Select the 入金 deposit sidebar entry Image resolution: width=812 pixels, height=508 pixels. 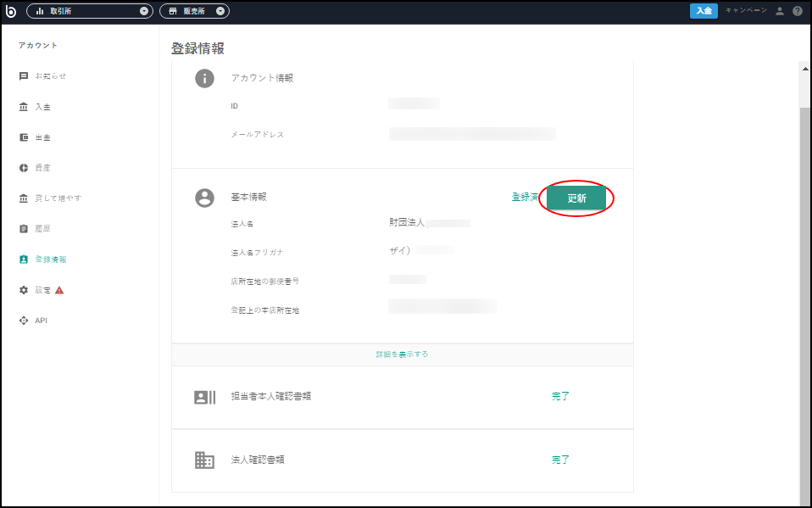coord(35,107)
